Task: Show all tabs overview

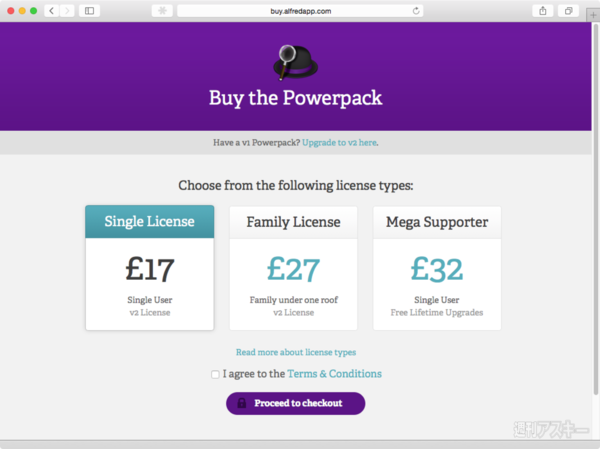Action: [x=568, y=10]
